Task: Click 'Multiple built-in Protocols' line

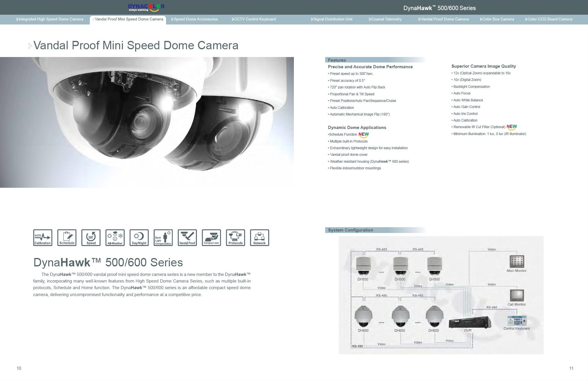Action: click(x=348, y=141)
